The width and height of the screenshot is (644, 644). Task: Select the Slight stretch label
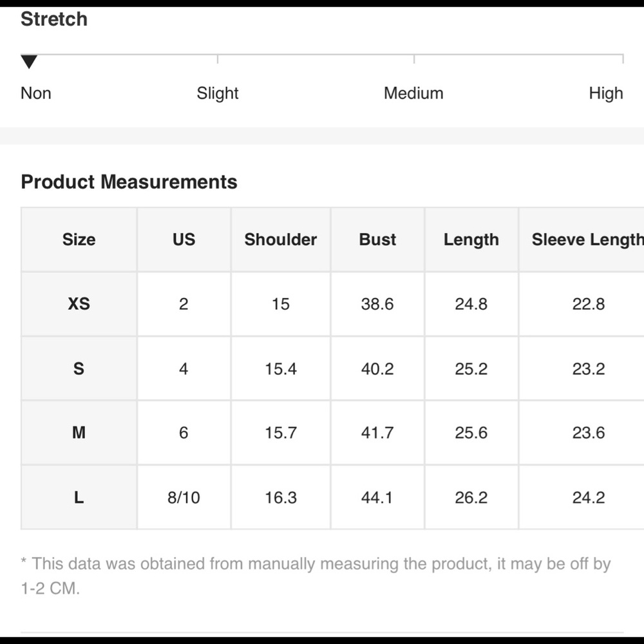click(217, 93)
